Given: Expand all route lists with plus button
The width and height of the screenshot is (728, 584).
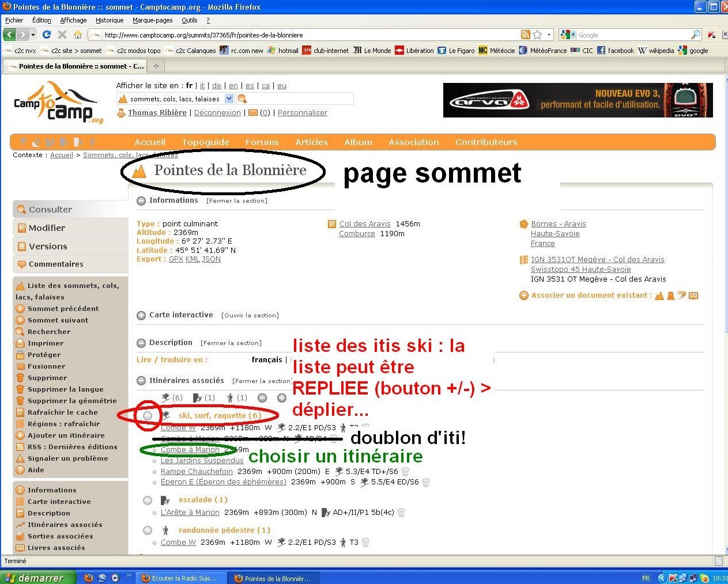Looking at the screenshot, I should 282,398.
